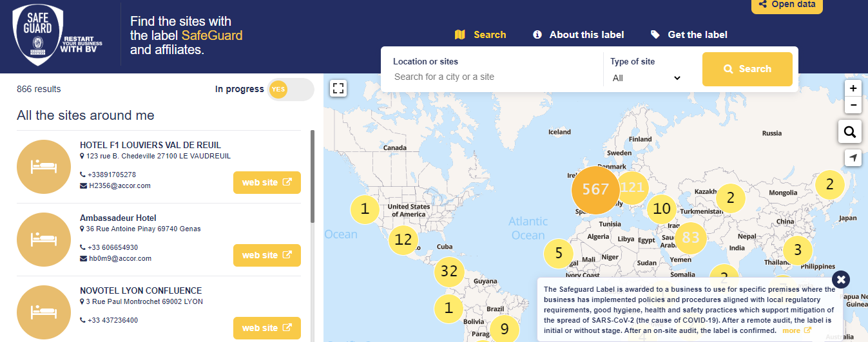
Task: Open the 2 sites cluster near Kazakhstan
Action: point(730,198)
